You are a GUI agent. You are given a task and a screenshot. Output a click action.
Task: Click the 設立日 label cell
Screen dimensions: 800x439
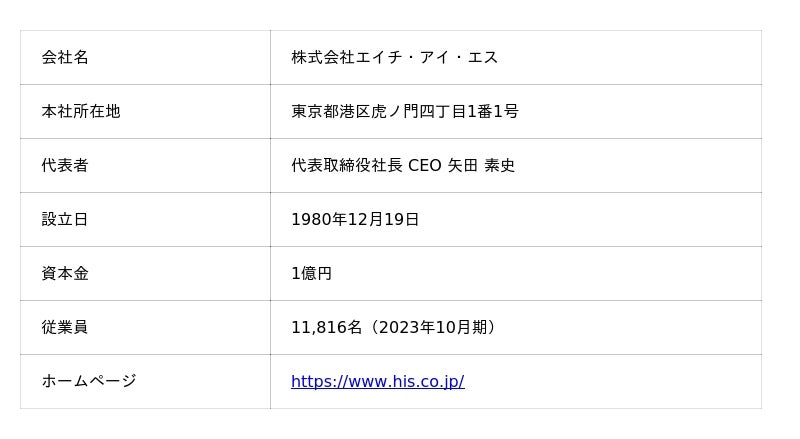[145, 220]
